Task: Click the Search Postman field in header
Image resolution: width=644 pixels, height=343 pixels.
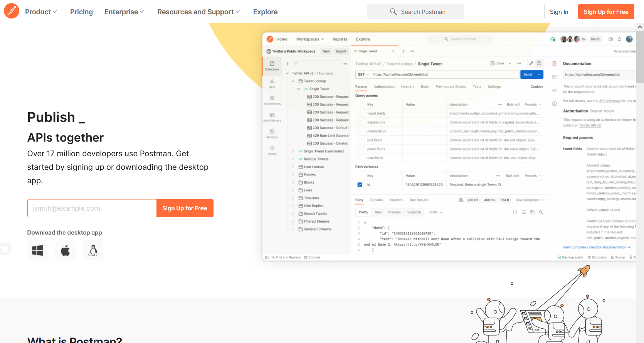Action: [x=415, y=12]
